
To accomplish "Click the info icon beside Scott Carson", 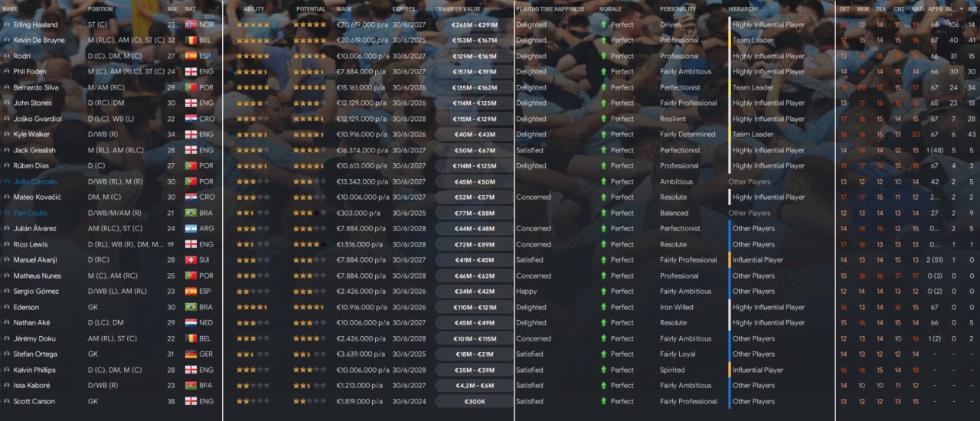I will (x=7, y=401).
